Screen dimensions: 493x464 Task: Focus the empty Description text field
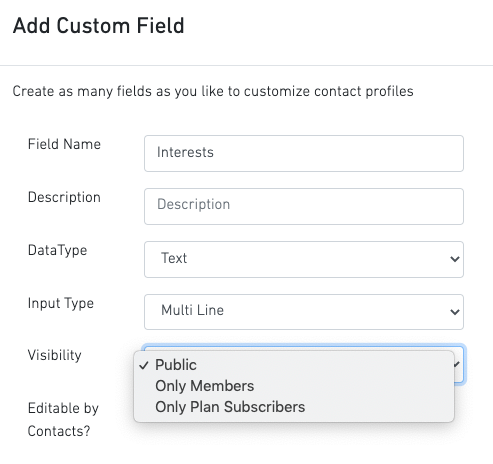(x=304, y=206)
